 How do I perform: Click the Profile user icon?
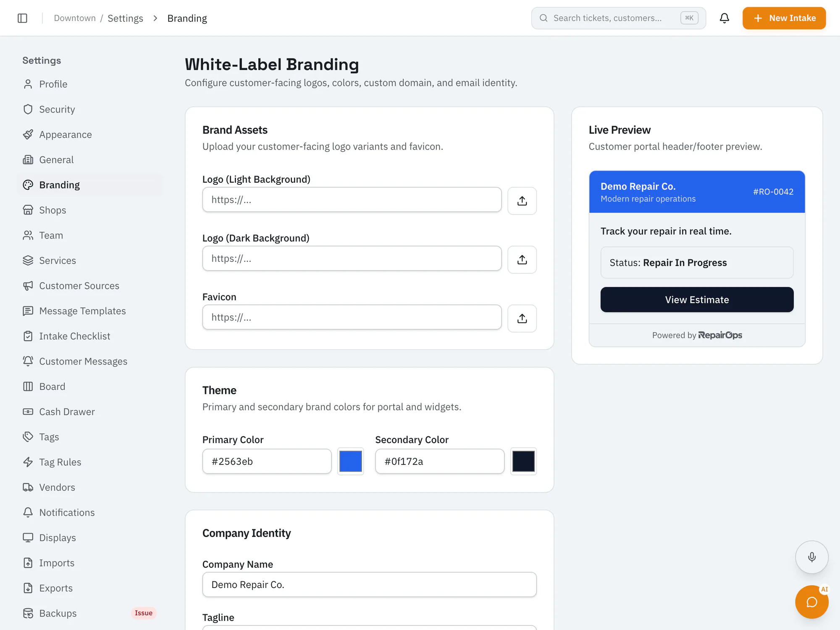click(x=28, y=84)
